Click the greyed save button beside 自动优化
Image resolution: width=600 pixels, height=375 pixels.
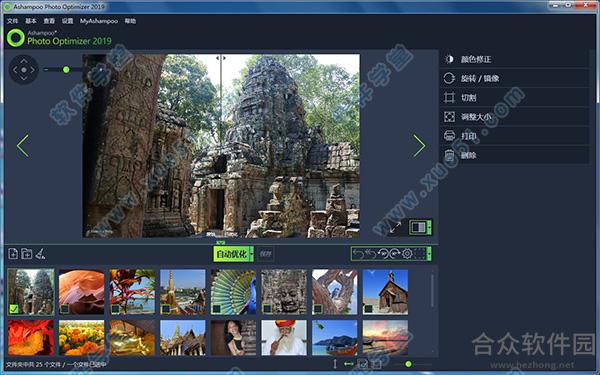pyautogui.click(x=265, y=254)
